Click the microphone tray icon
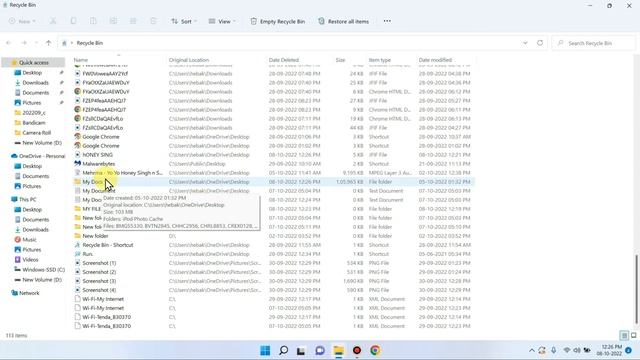640x360 pixels. 553,350
